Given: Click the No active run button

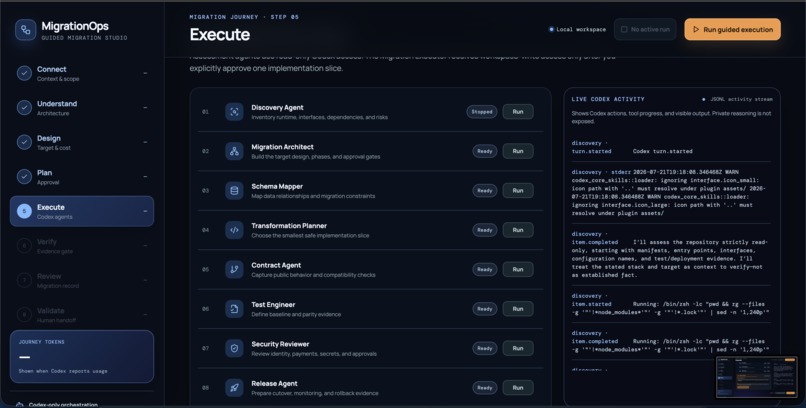Looking at the screenshot, I should point(645,29).
